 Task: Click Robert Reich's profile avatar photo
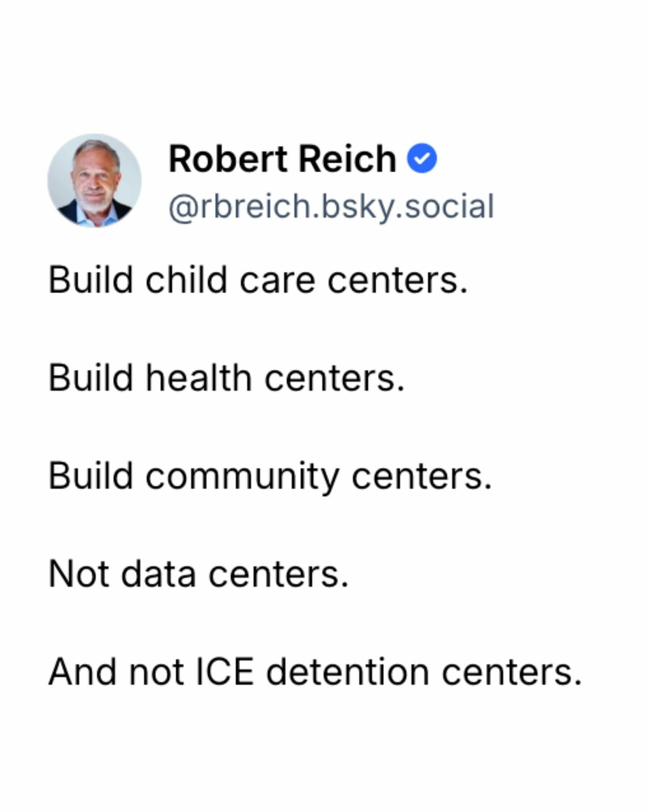(x=94, y=180)
